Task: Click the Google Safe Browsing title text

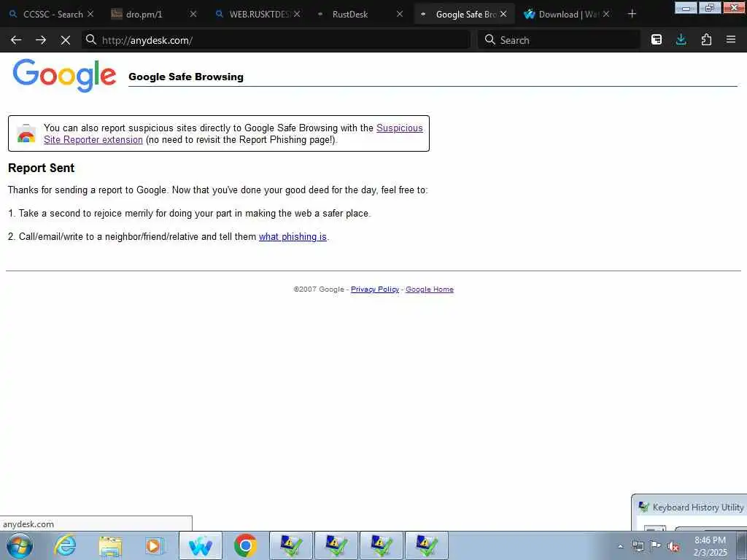Action: (x=186, y=77)
